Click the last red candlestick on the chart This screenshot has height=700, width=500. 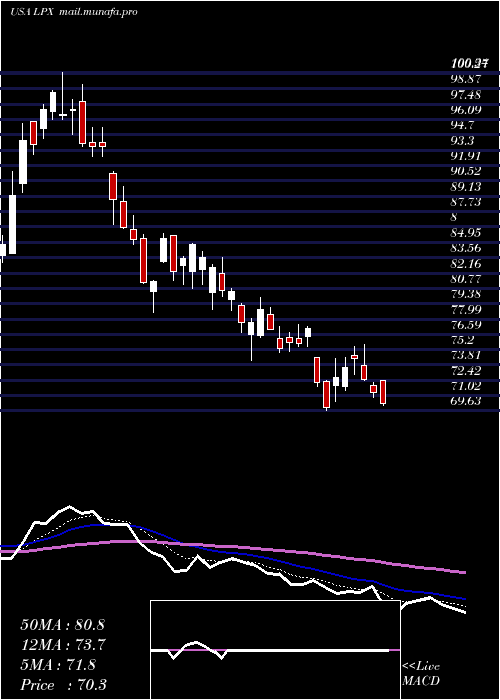pyautogui.click(x=383, y=392)
